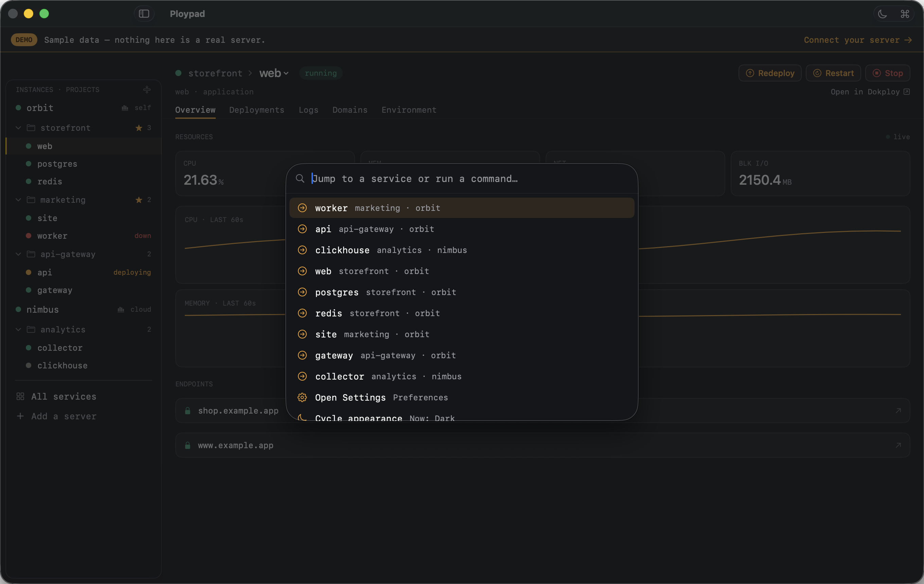
Task: Open the postgres service in sidebar
Action: [83, 164]
